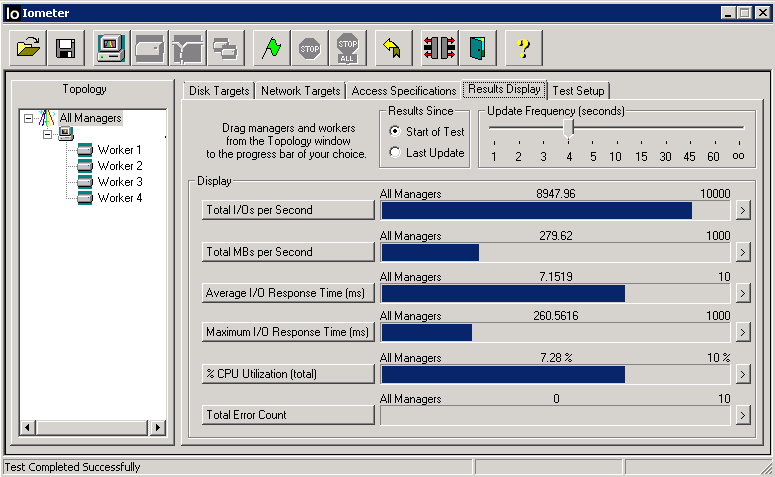Start a new manager with computer icon
Screen dimensions: 775x477
pyautogui.click(x=111, y=48)
